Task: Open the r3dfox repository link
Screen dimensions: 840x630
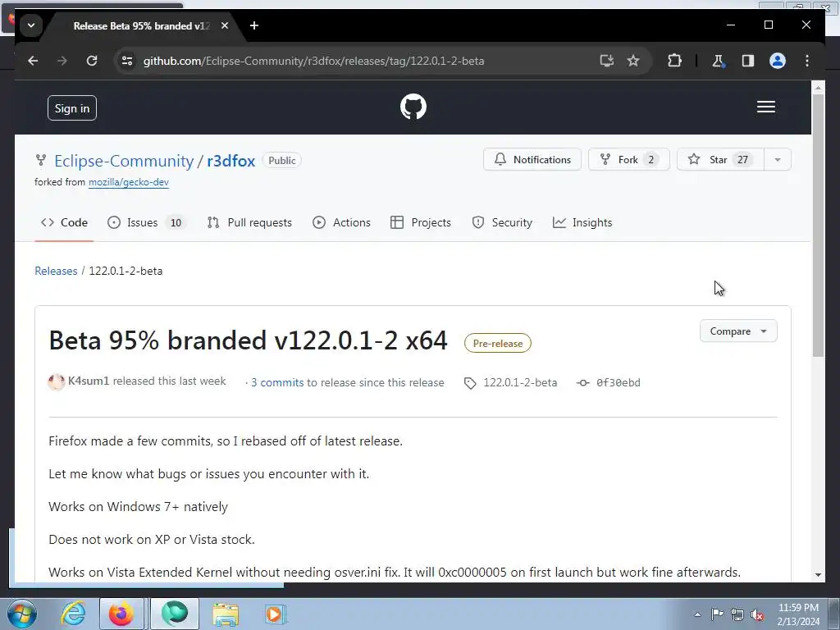Action: click(x=231, y=161)
